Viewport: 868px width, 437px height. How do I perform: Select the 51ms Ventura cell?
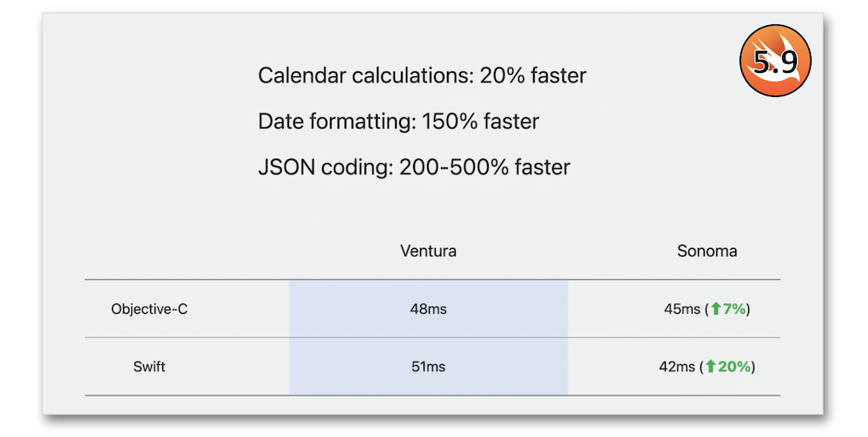[428, 366]
